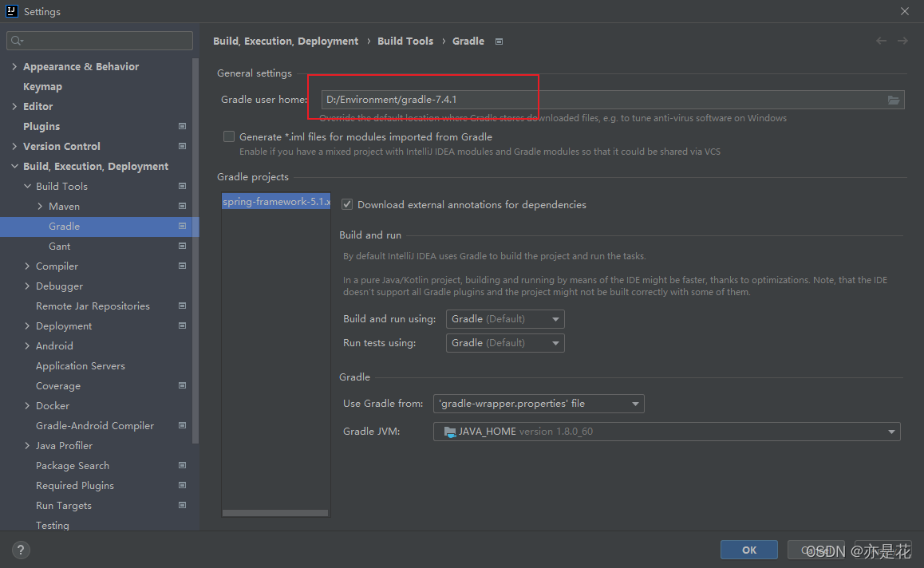Viewport: 924px width, 568px height.
Task: Click the project-level icon next to Version Control
Action: coord(182,146)
